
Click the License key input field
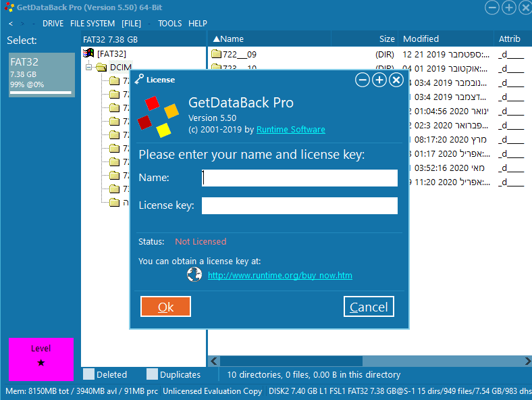click(x=300, y=206)
